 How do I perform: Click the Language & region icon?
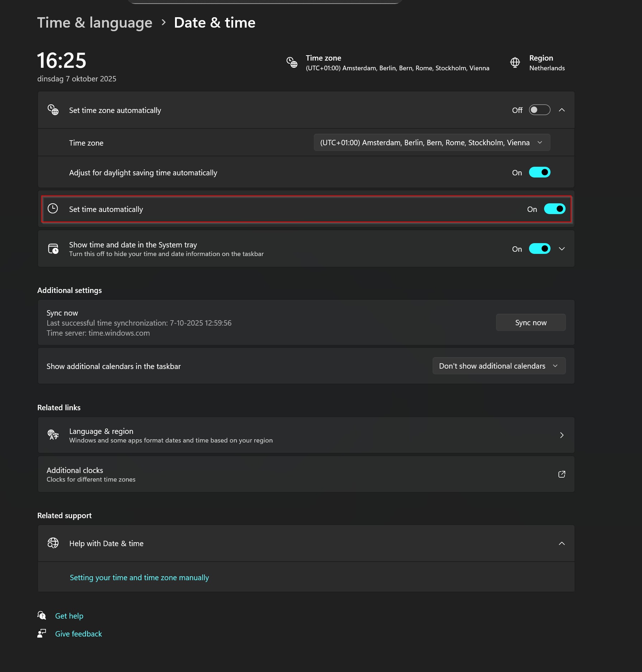point(53,435)
